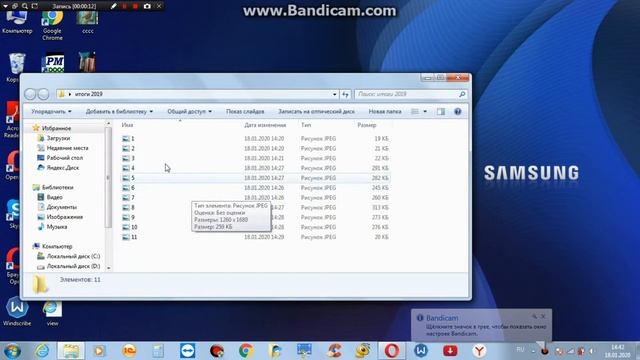This screenshot has height=360, width=640.
Task: Click the search field for итоги 2019
Action: 411,94
